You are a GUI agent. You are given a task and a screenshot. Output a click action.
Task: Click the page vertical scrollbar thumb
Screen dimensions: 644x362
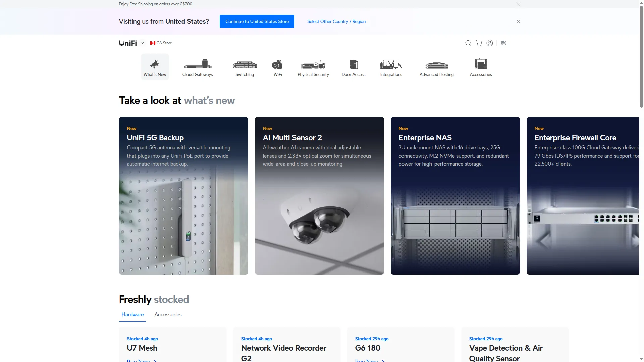(641, 57)
